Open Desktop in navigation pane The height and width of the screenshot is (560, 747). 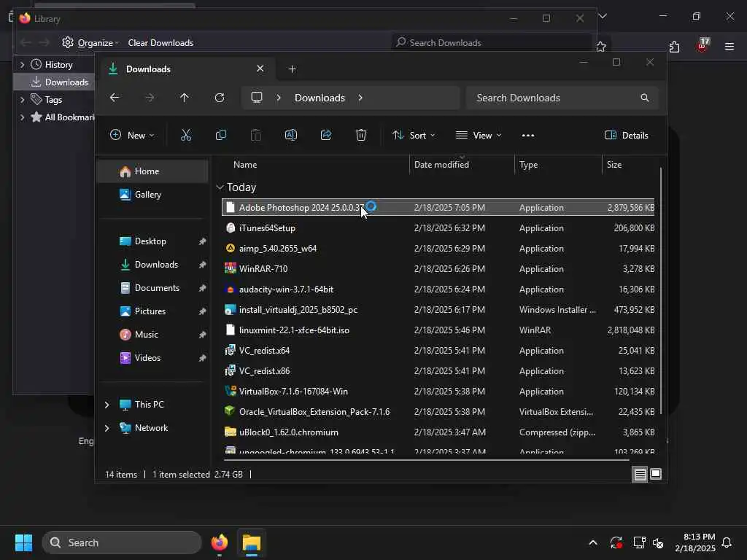pyautogui.click(x=153, y=241)
